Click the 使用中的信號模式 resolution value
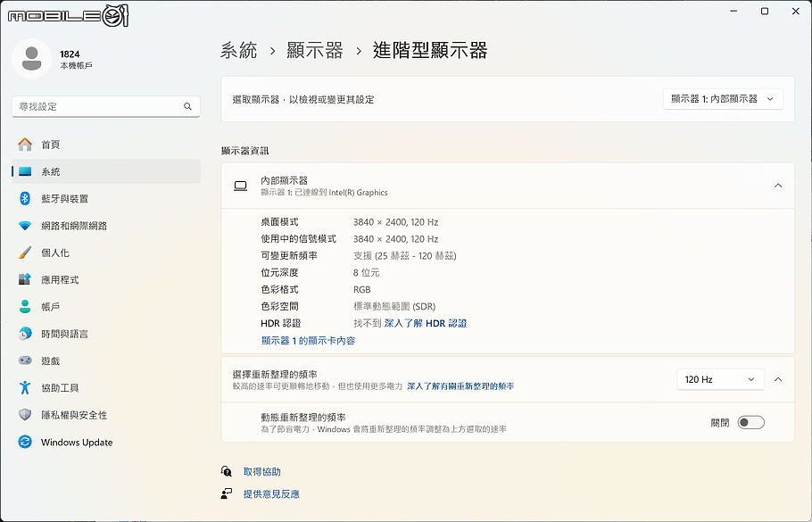Viewport: 812px width, 522px height. click(395, 239)
